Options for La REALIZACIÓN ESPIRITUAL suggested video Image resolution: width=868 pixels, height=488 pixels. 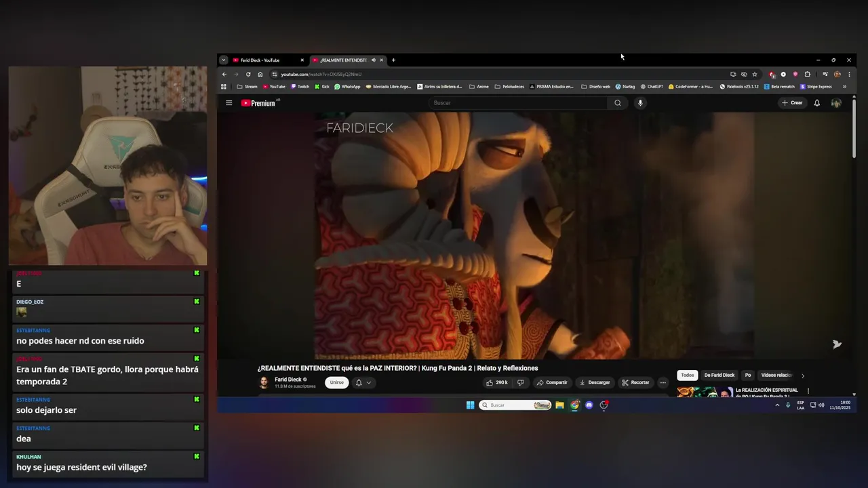pyautogui.click(x=808, y=390)
